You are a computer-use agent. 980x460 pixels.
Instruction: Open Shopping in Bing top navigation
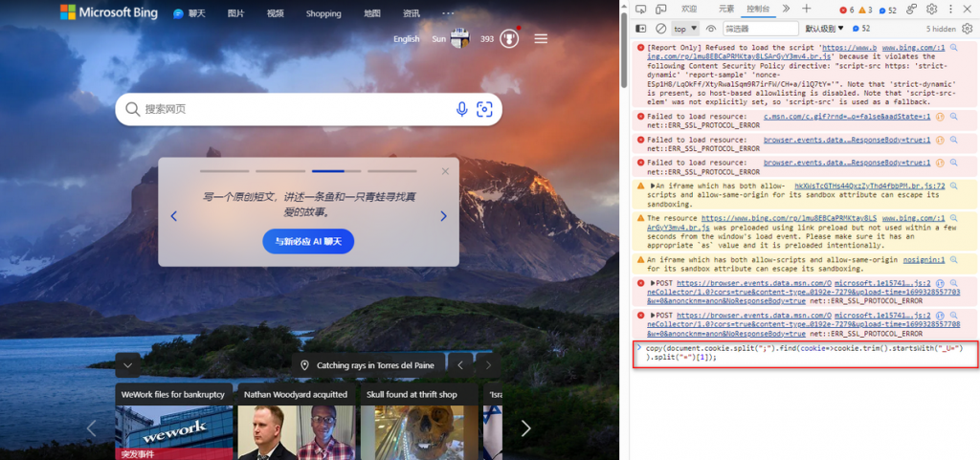click(323, 13)
